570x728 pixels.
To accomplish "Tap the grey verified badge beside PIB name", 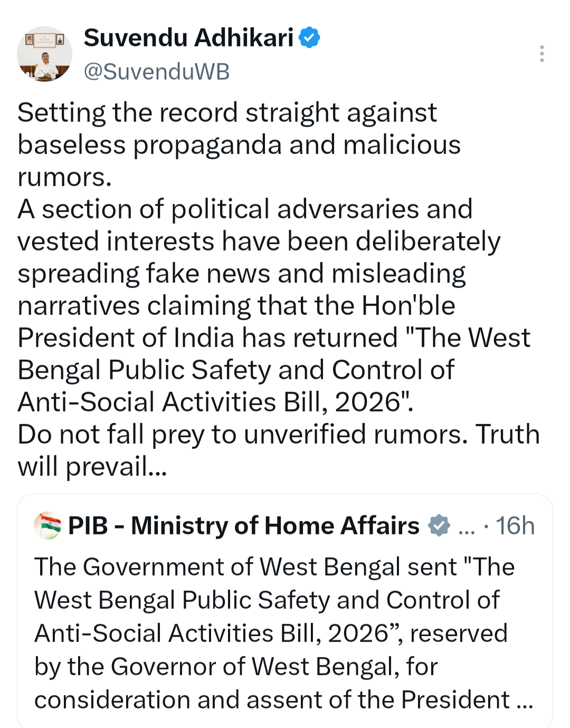I will point(439,525).
